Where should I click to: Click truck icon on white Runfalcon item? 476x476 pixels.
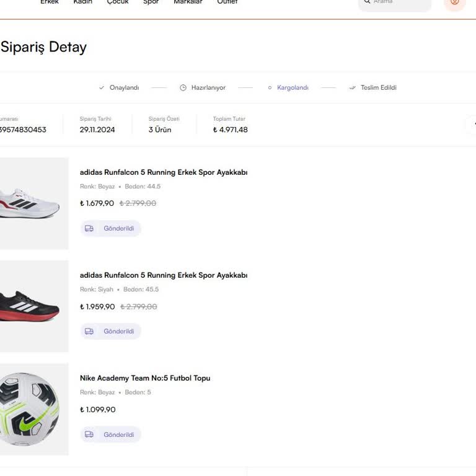(89, 229)
